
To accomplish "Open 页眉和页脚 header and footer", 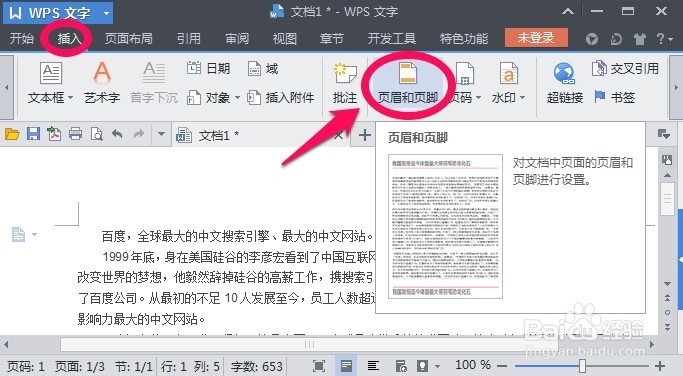I will [x=408, y=83].
